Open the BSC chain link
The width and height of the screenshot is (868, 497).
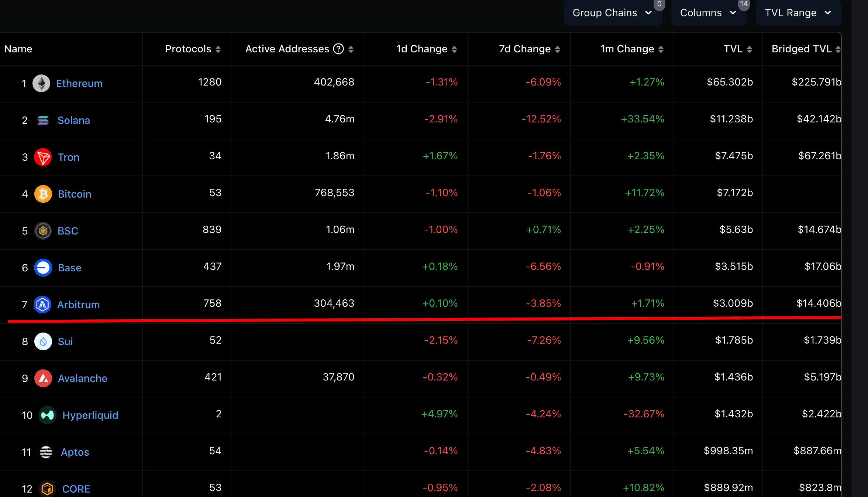click(x=68, y=231)
